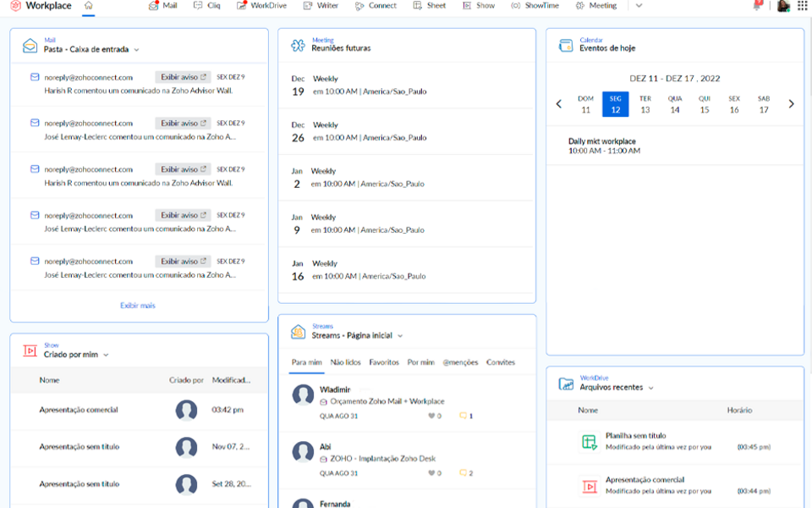Click the WorkDrive widget folder icon
812x508 pixels.
[x=566, y=384]
